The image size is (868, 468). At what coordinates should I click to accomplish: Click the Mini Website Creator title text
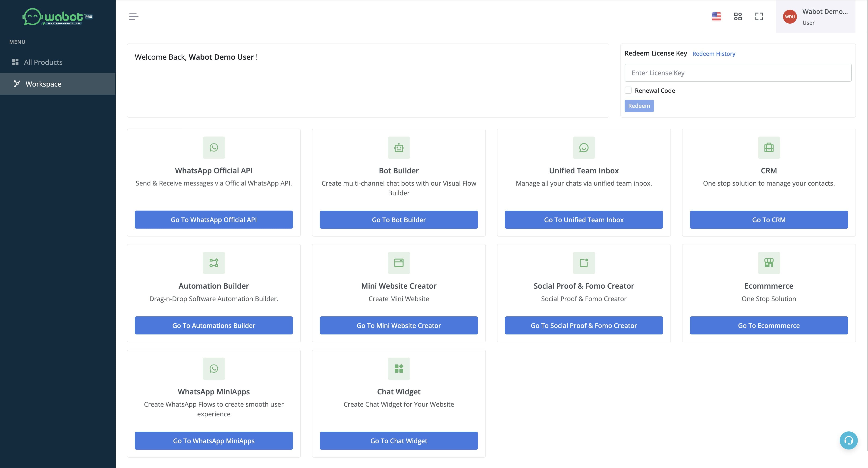coord(399,286)
